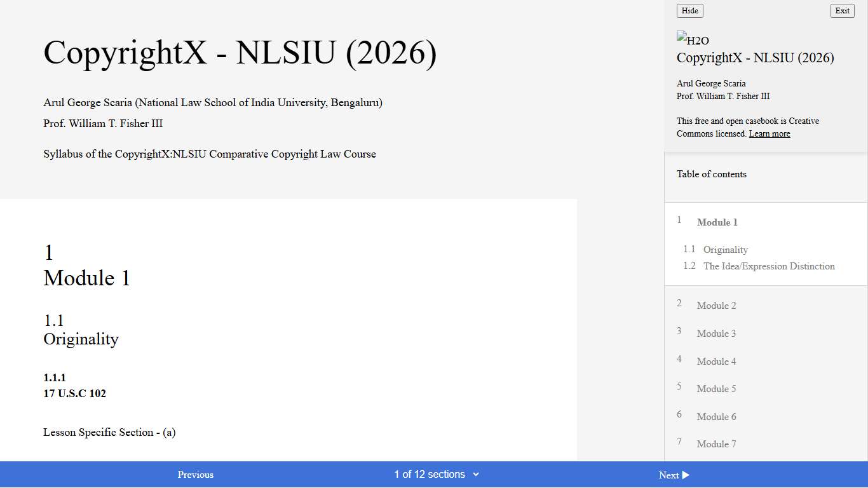Open the sections dropdown chevron

(476, 474)
